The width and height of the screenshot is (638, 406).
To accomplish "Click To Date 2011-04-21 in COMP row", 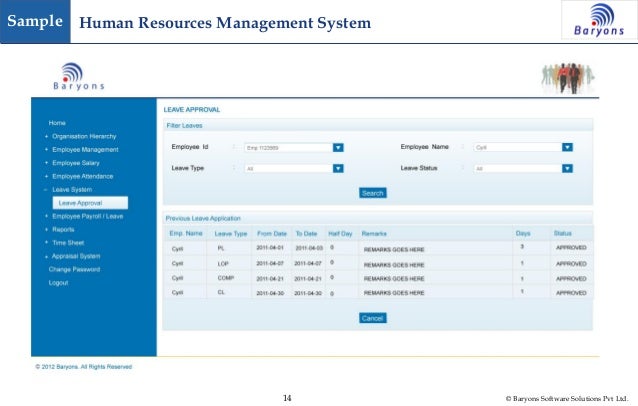I will [x=308, y=279].
